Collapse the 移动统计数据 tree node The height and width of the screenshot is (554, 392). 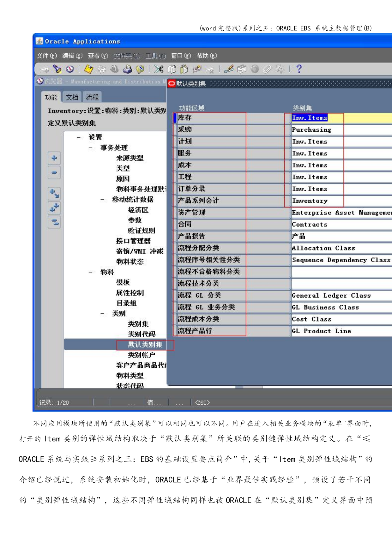[x=102, y=200]
